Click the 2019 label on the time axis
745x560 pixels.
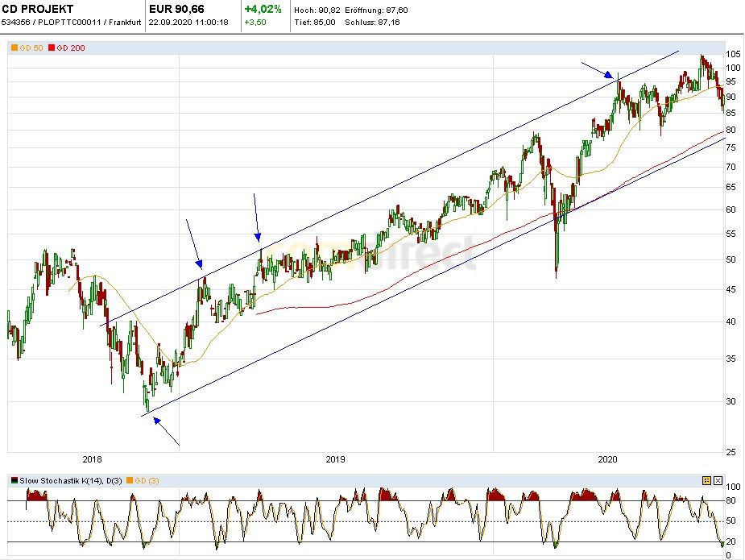coord(335,459)
